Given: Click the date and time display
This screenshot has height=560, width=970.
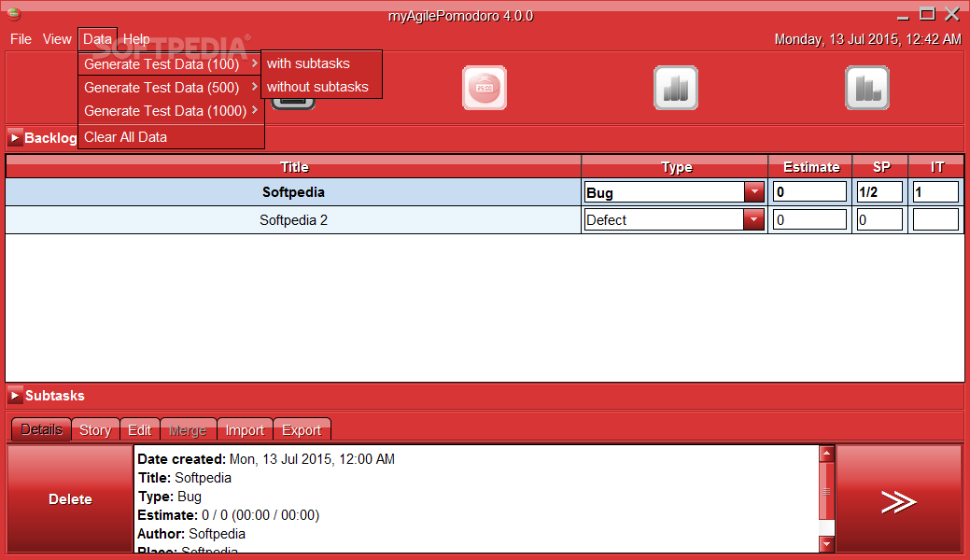Looking at the screenshot, I should coord(868,39).
